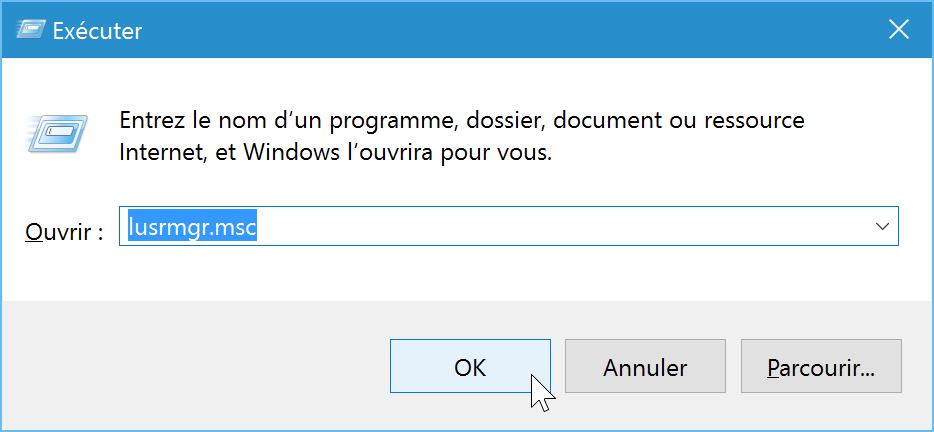Click the word Windows in the description
The image size is (934, 432).
coord(294,153)
